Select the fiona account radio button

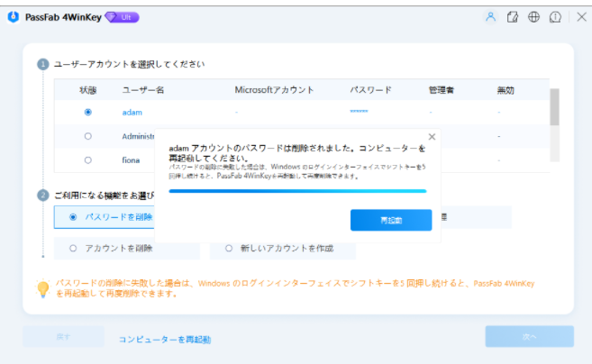(88, 160)
